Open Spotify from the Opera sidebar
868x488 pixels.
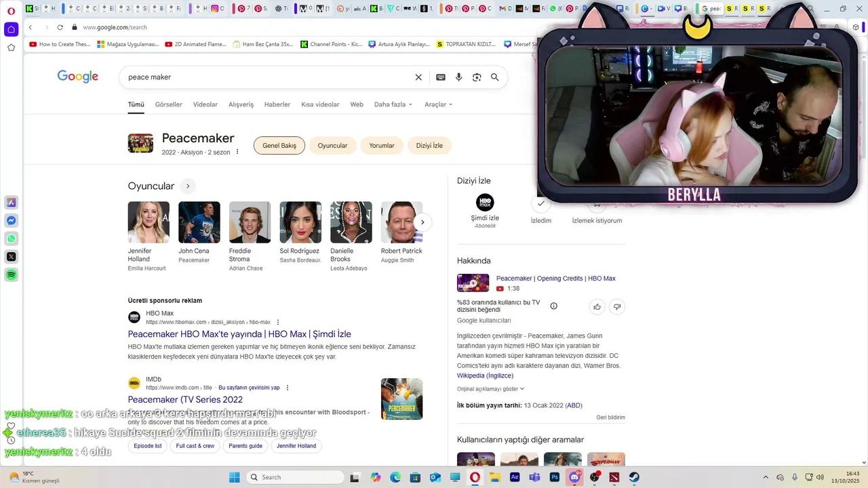click(x=11, y=275)
